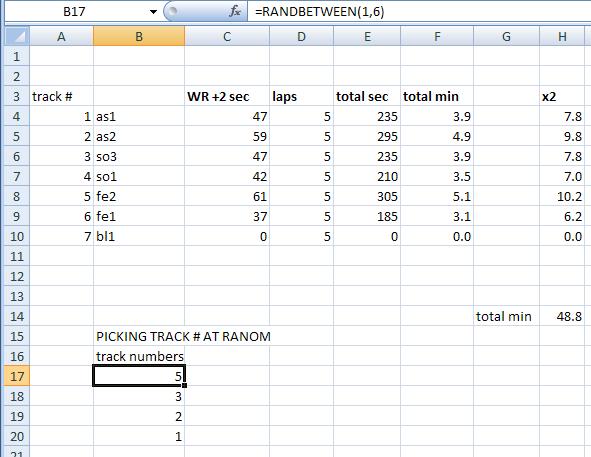
Task: Click the Select All corner triangle
Action: click(17, 37)
